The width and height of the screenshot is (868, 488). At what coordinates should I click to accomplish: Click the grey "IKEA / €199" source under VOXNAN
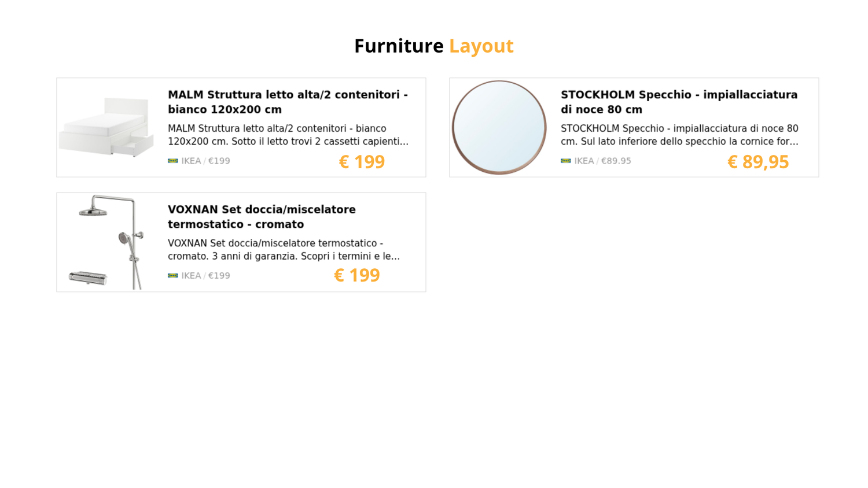(x=205, y=275)
